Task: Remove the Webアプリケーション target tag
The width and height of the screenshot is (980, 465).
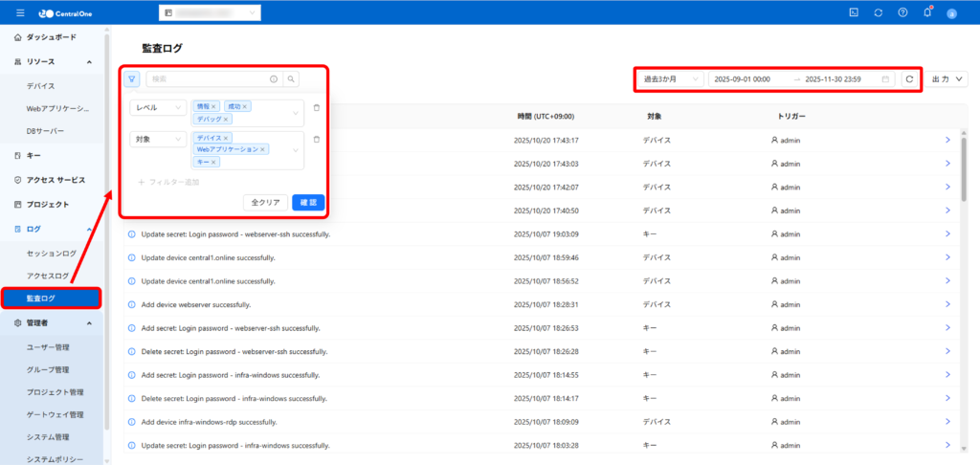Action: 263,149
